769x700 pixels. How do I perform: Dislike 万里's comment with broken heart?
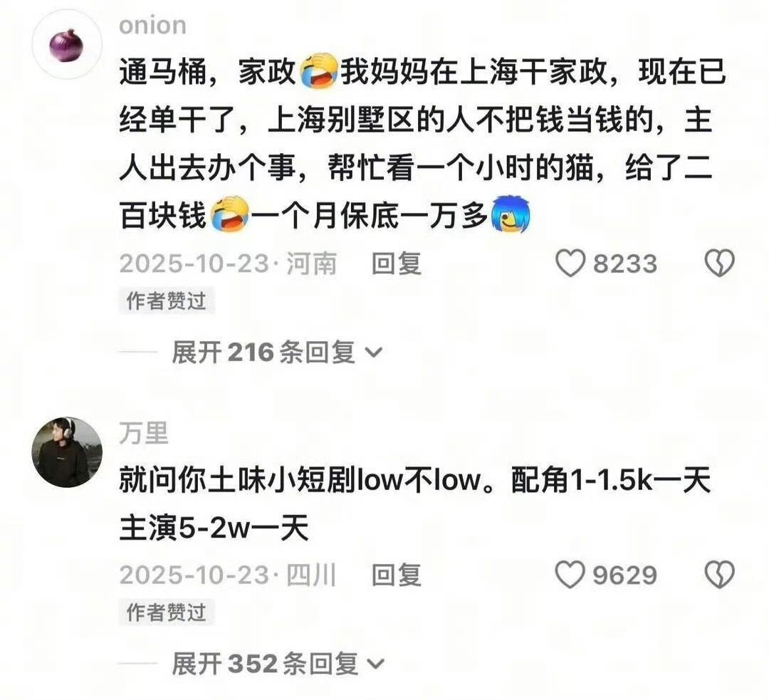719,575
